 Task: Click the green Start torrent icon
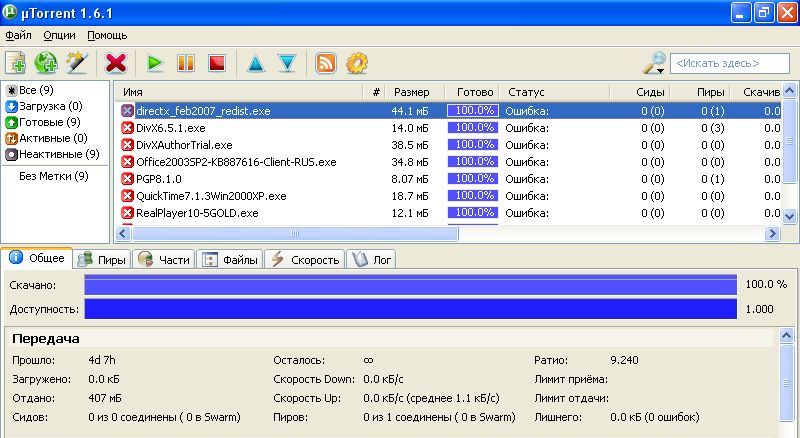[x=155, y=63]
